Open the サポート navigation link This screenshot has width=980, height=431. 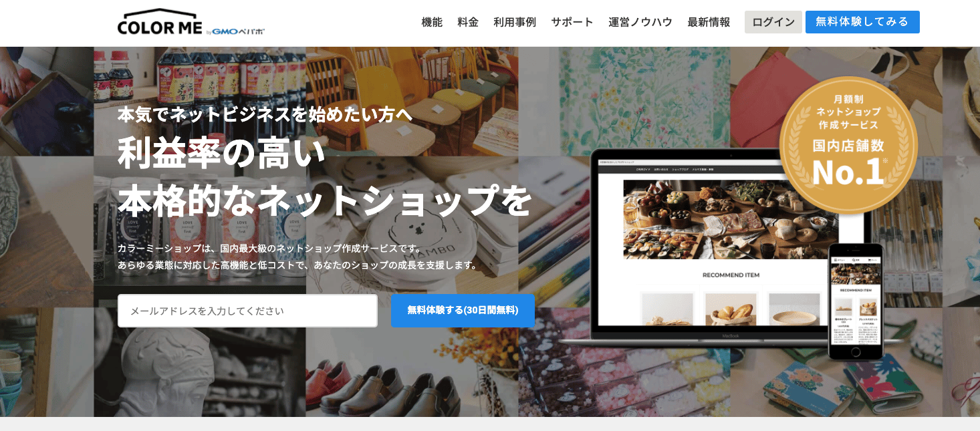click(x=572, y=22)
